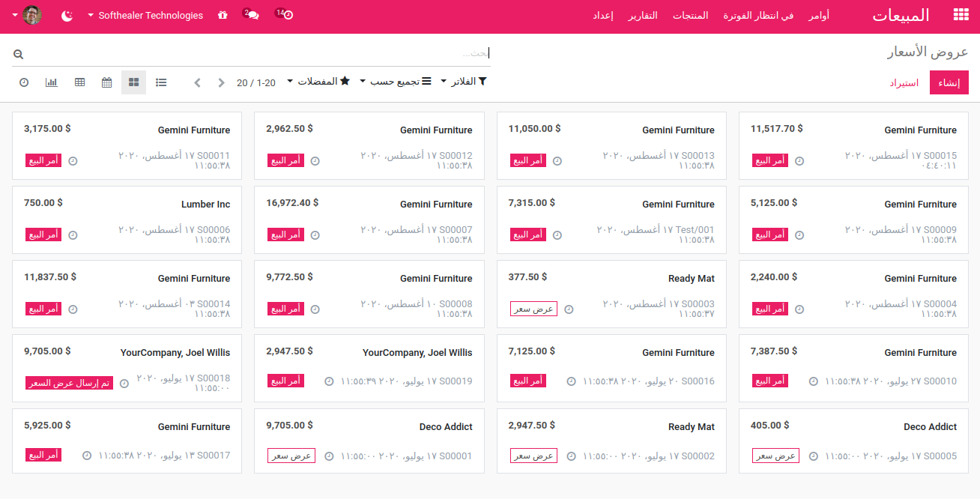Click amount 11,837.50 $
The height and width of the screenshot is (499, 980).
(50, 276)
